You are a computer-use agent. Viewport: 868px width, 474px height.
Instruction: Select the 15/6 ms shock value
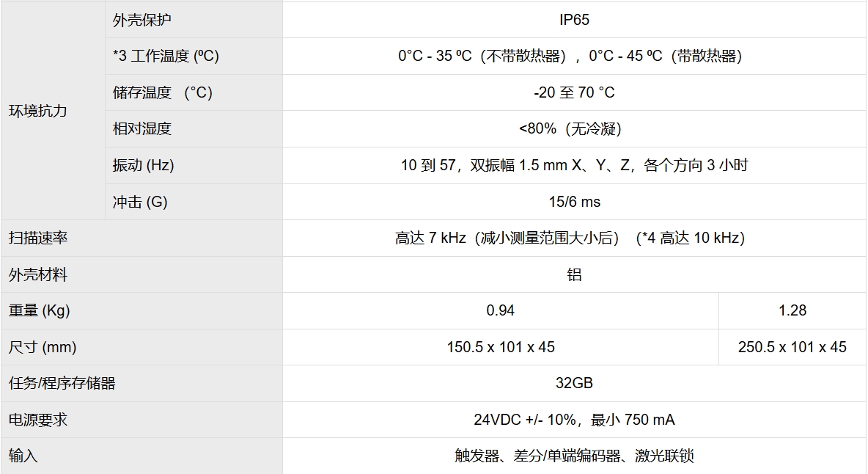[574, 202]
